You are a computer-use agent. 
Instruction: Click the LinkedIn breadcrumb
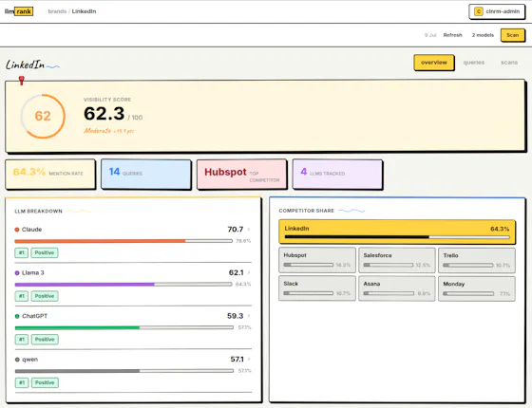[84, 11]
